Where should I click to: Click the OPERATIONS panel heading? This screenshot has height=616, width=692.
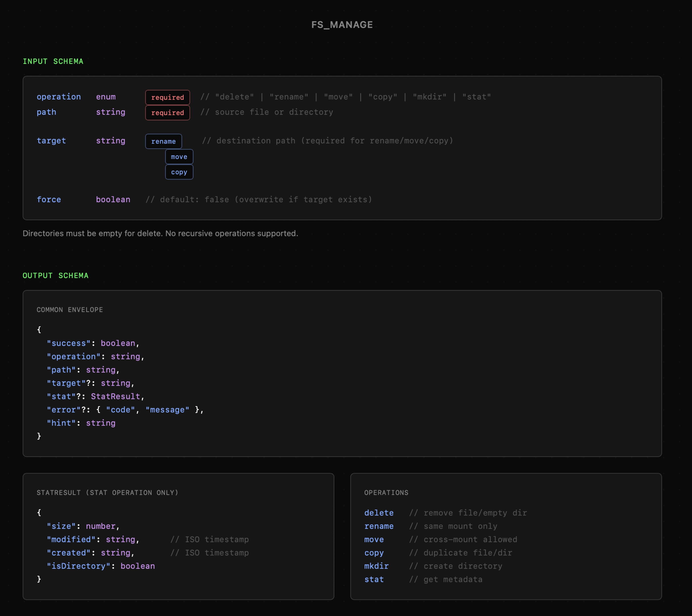pos(386,493)
